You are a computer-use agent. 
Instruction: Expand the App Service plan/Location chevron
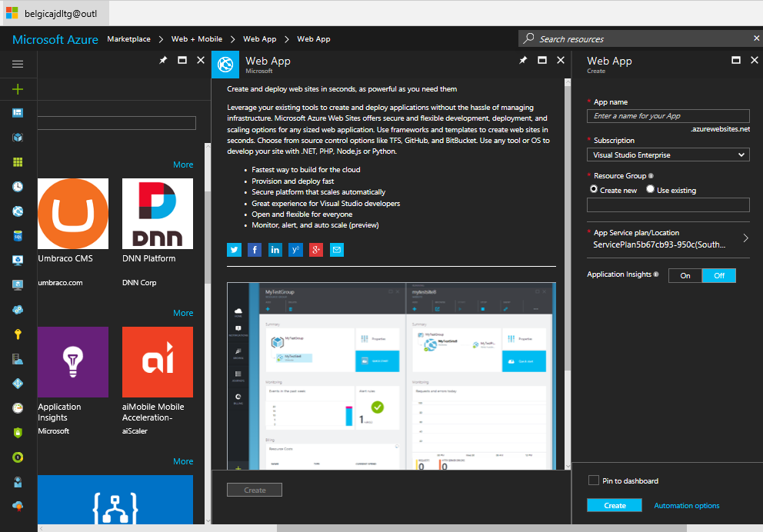coord(745,238)
